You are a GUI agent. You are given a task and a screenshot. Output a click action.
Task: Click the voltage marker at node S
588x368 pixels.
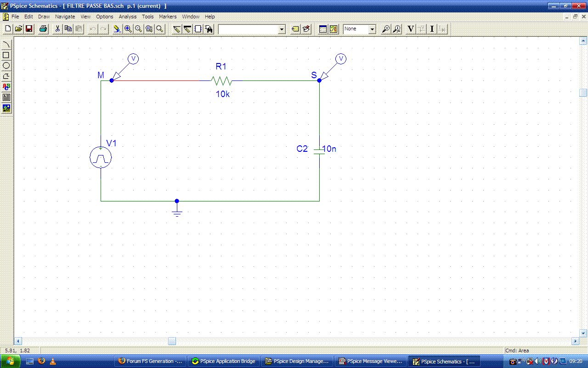(340, 59)
